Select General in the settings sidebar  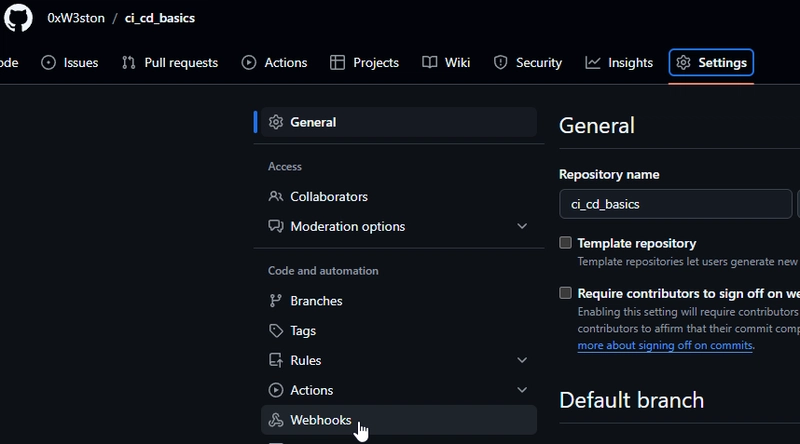click(x=313, y=122)
